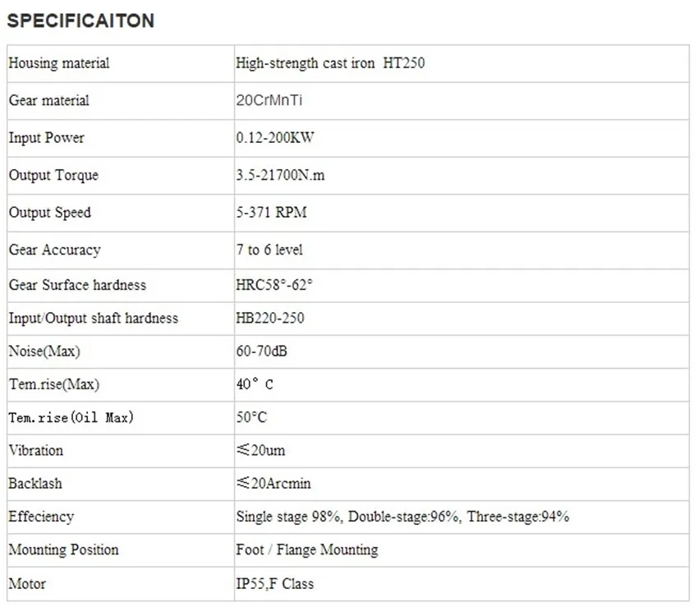Select the IP55,F Class motor value
The width and height of the screenshot is (698, 616).
tap(274, 584)
